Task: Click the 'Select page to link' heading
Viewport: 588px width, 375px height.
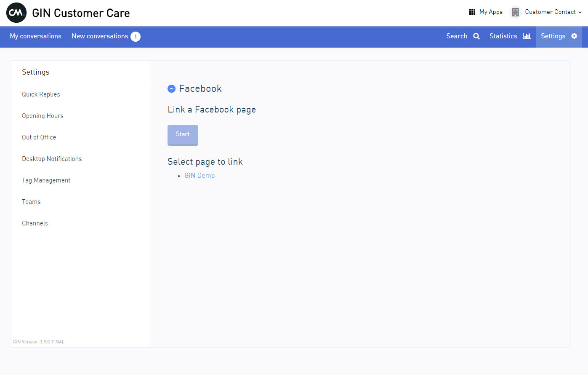Action: tap(205, 162)
